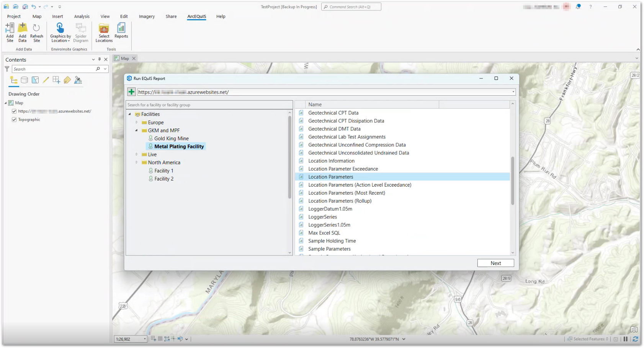The height and width of the screenshot is (348, 644).
Task: Switch to the Share ribbon tab
Action: [x=171, y=16]
